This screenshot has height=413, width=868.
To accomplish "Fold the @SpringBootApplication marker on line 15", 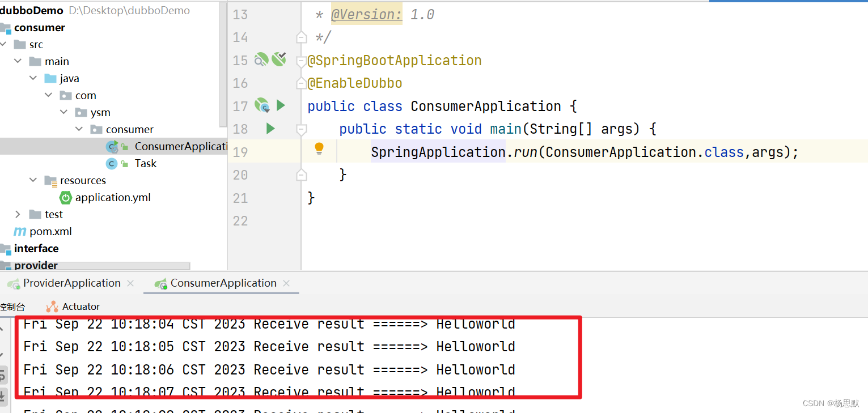I will (x=302, y=61).
